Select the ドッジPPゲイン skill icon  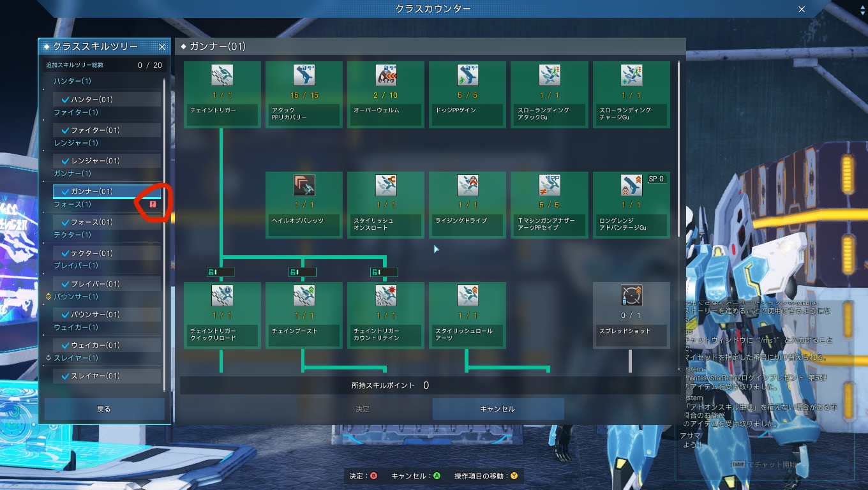tap(467, 75)
